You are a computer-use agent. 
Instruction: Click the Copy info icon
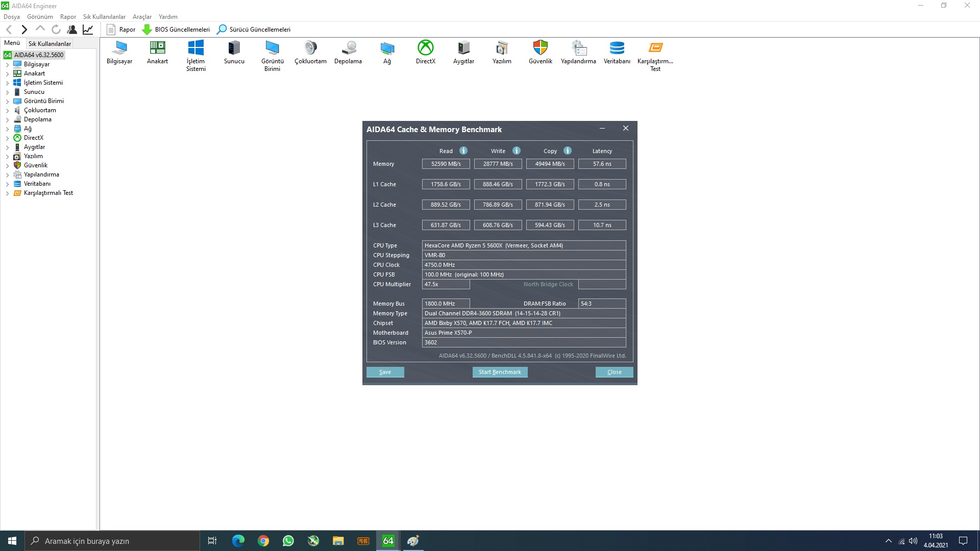[568, 151]
